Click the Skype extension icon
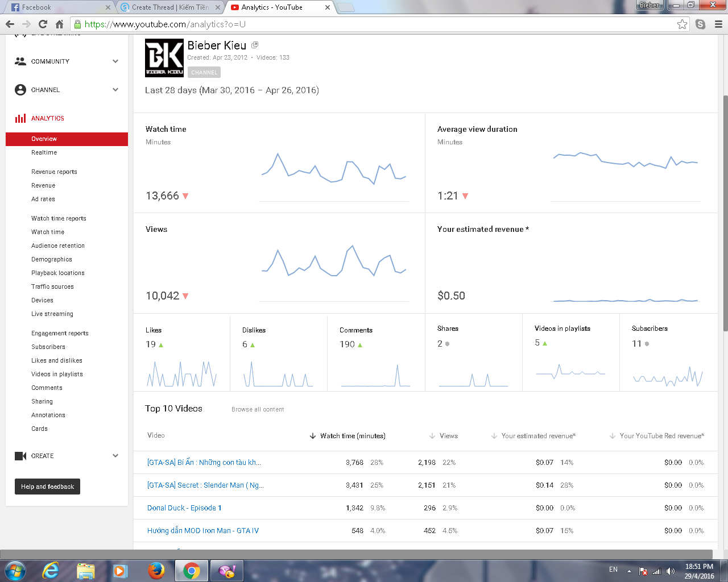Screen dimensions: 728x582 [x=700, y=24]
